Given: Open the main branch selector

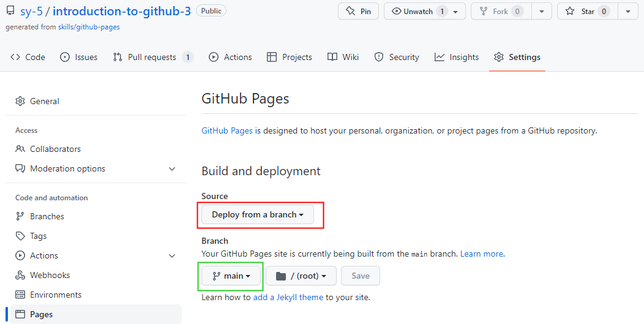Looking at the screenshot, I should [231, 276].
